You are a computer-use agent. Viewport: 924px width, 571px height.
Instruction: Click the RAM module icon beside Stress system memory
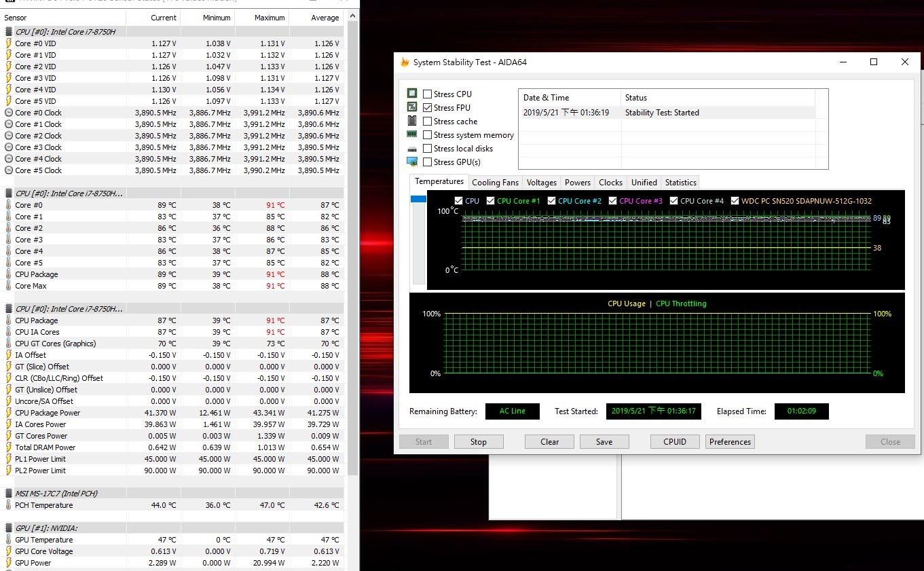[x=411, y=134]
